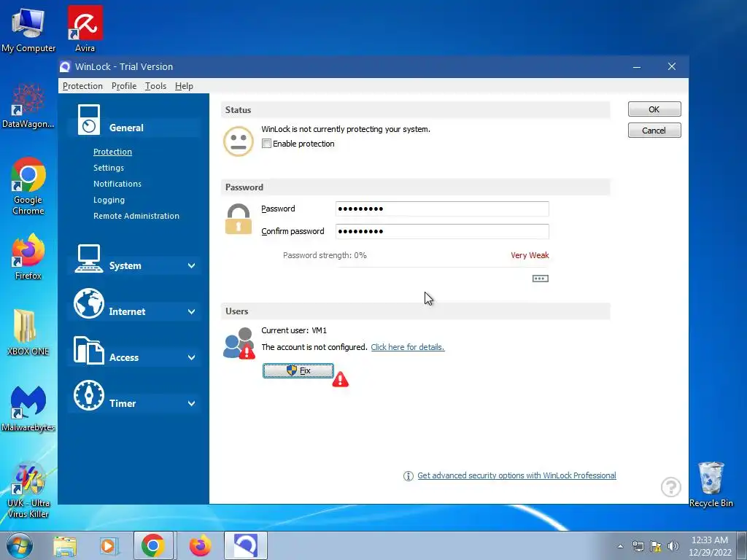The width and height of the screenshot is (747, 560).
Task: Go to Settings under General
Action: pos(109,168)
